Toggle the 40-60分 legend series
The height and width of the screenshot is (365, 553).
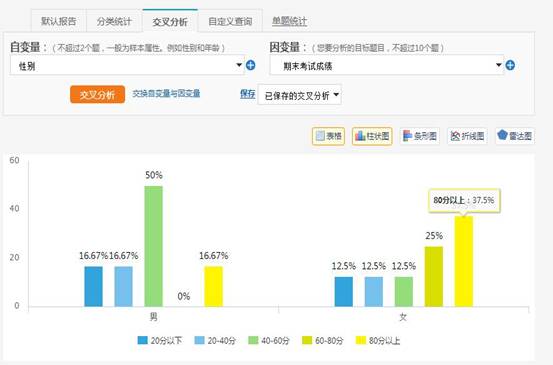click(269, 341)
